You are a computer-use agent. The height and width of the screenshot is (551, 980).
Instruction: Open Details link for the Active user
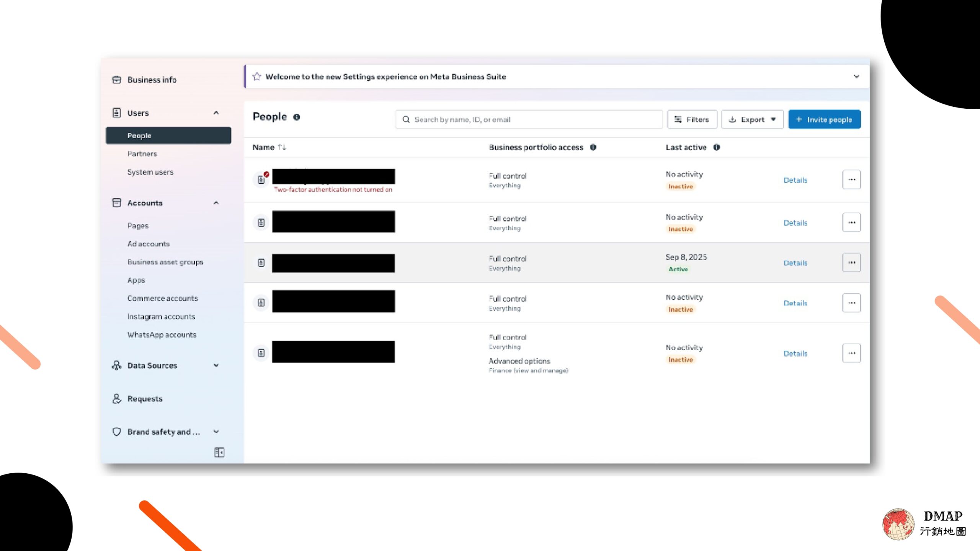[x=795, y=263]
